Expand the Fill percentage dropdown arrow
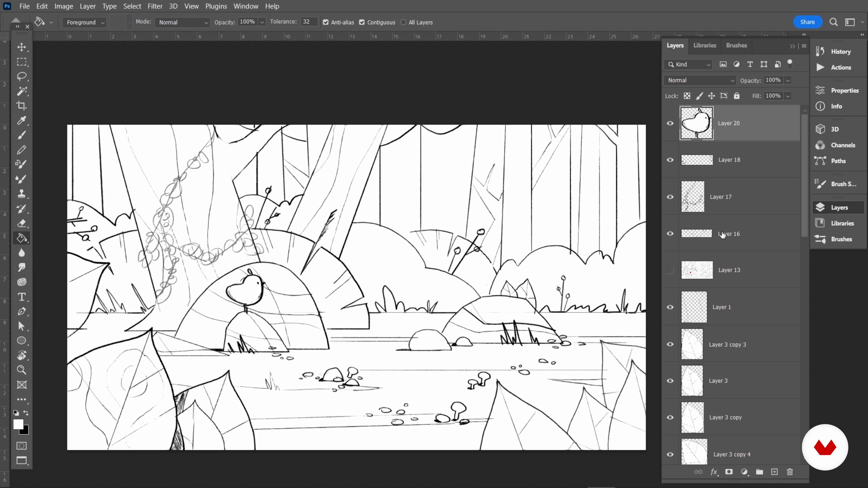The height and width of the screenshot is (488, 868). (x=788, y=96)
